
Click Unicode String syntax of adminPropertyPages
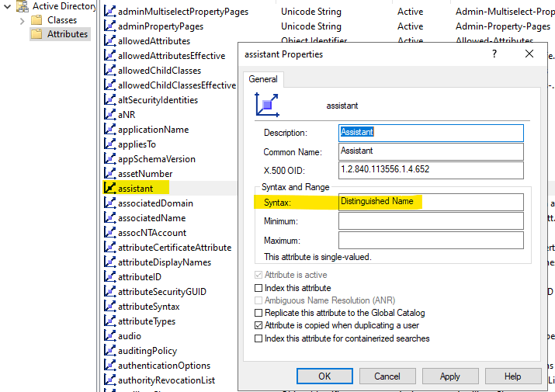tap(311, 26)
